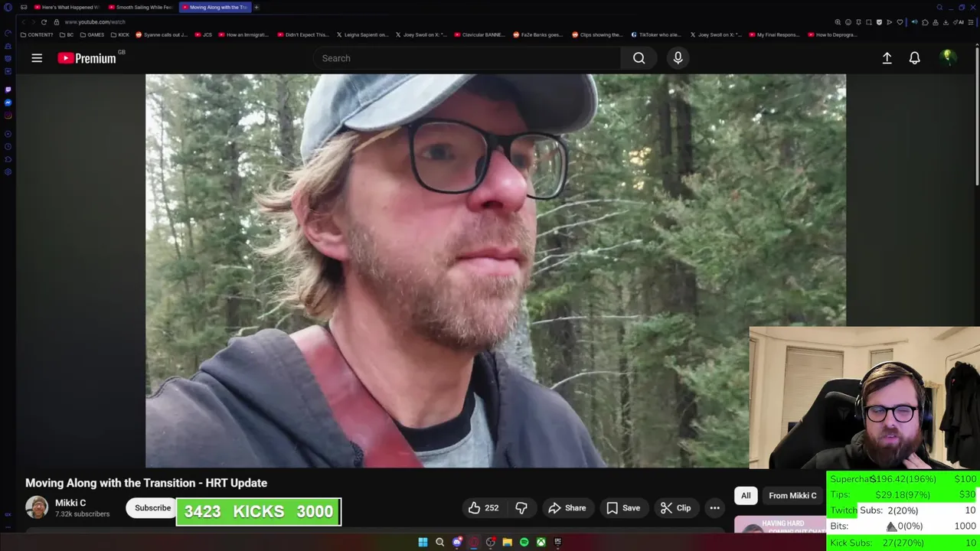Open the Mikki C channel avatar
This screenshot has width=980, height=551.
click(x=37, y=507)
